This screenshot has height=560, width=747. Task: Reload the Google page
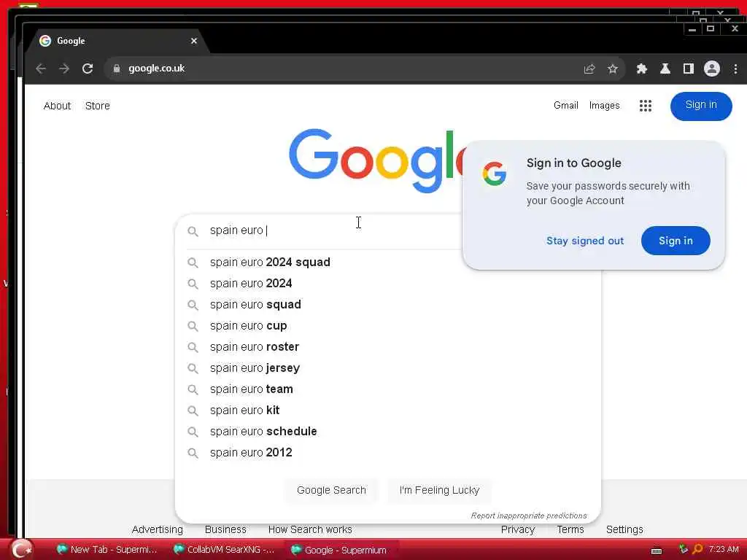click(x=88, y=69)
